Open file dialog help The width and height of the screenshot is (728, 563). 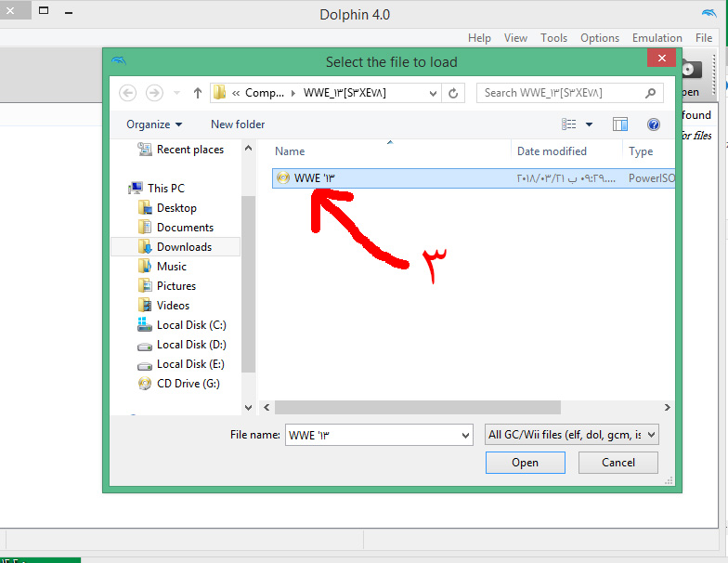click(654, 124)
